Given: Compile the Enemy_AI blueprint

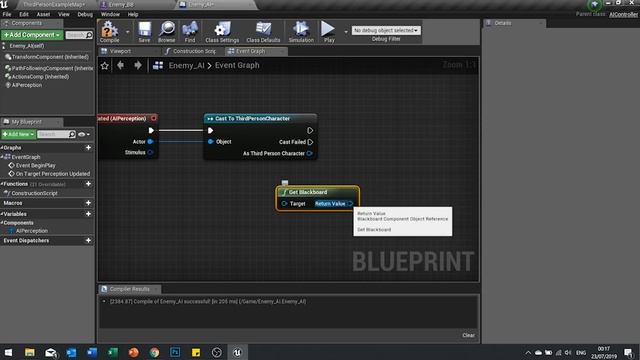Looking at the screenshot, I should point(109,32).
